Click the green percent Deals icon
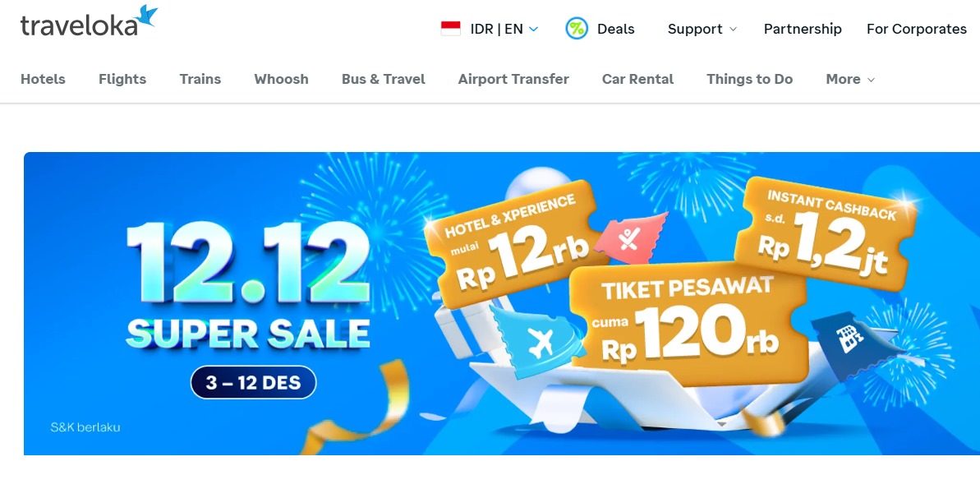 (x=576, y=29)
